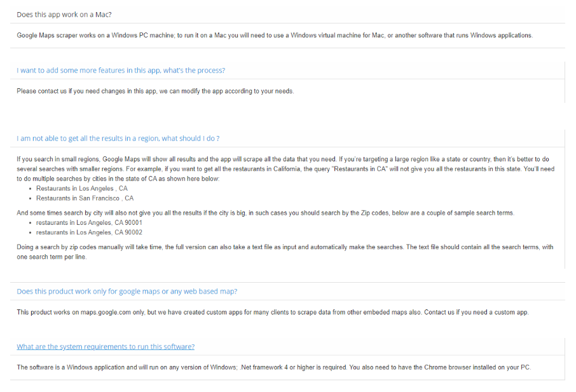Collapse the "not able to get all the results" question
576x392 pixels.
tap(118, 139)
